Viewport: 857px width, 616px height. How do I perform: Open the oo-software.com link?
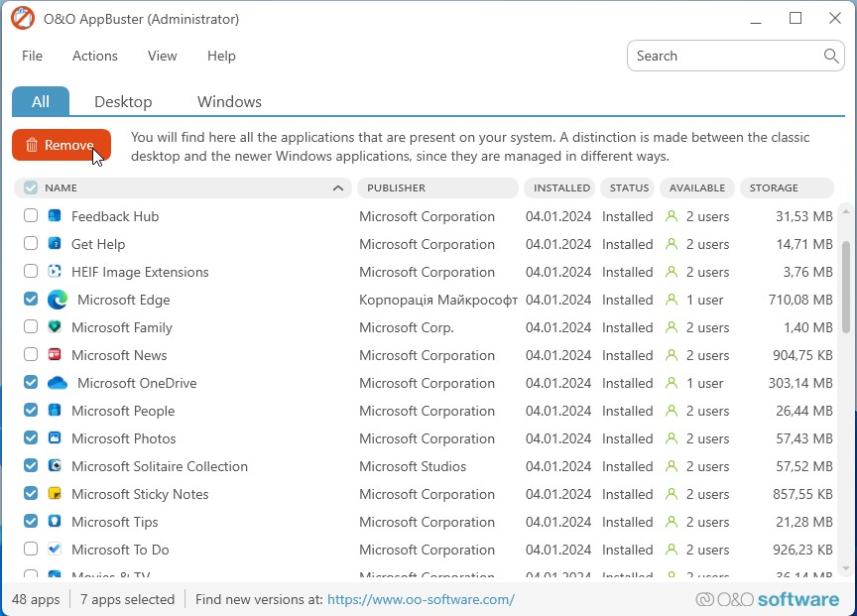(421, 599)
